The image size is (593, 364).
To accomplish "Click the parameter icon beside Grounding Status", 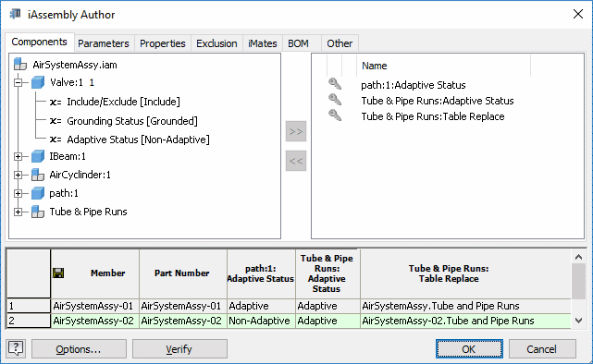I will click(56, 120).
